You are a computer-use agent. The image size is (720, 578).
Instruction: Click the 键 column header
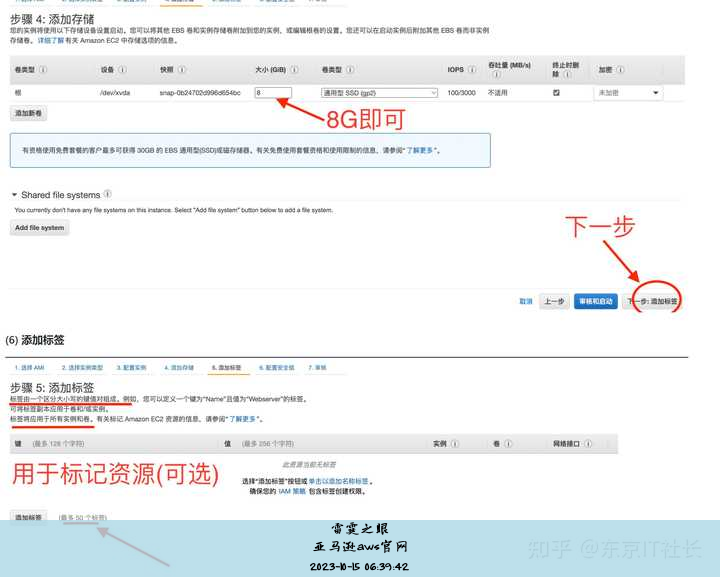tap(18, 444)
